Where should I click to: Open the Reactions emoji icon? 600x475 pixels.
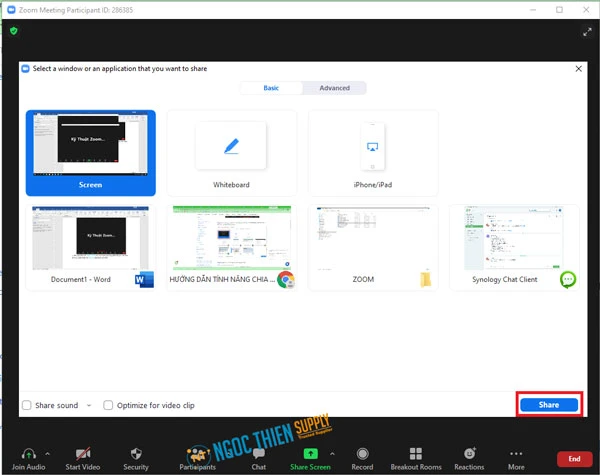[x=469, y=454]
